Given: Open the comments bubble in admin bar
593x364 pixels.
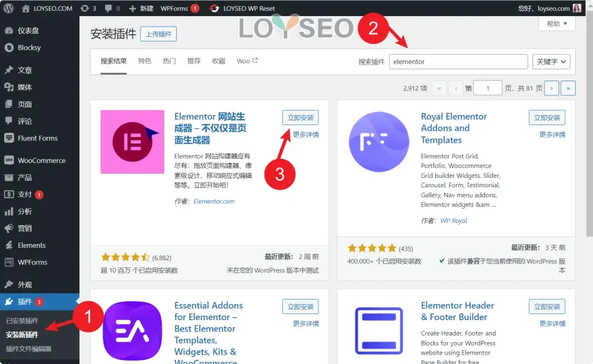Looking at the screenshot, I should (112, 8).
